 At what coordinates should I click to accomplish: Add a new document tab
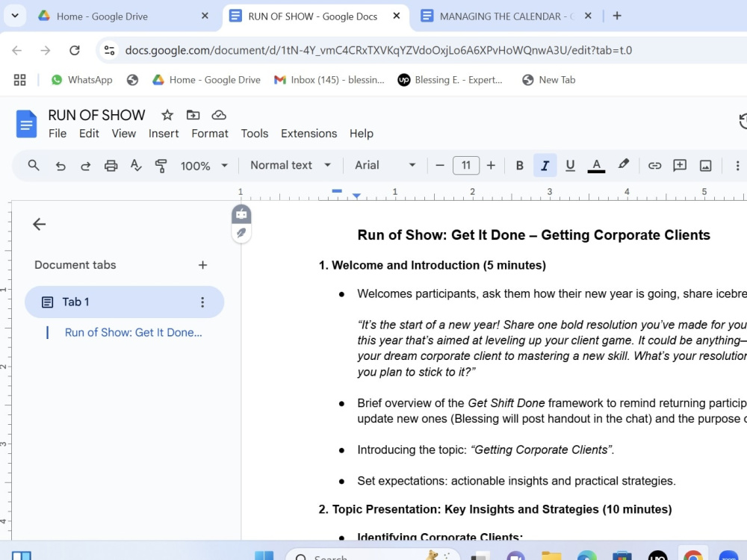pyautogui.click(x=202, y=265)
